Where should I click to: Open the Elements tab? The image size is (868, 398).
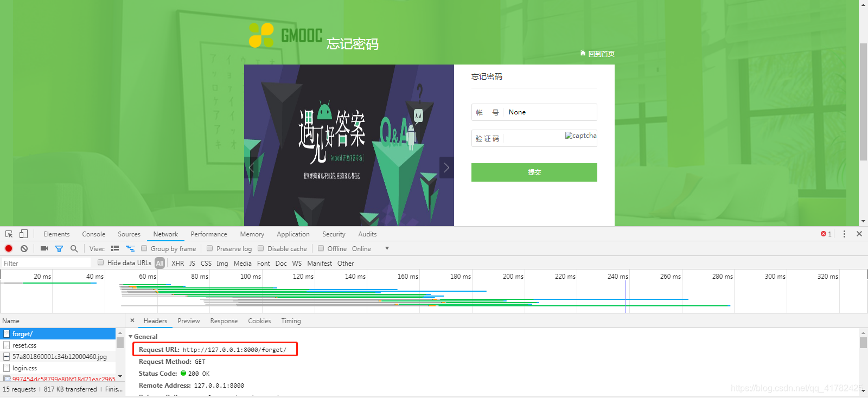click(57, 234)
